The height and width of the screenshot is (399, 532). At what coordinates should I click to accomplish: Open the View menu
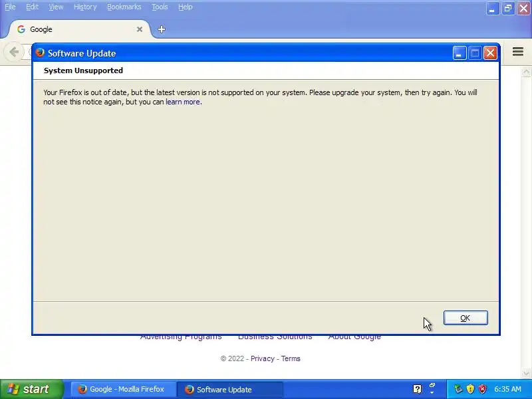click(x=56, y=7)
